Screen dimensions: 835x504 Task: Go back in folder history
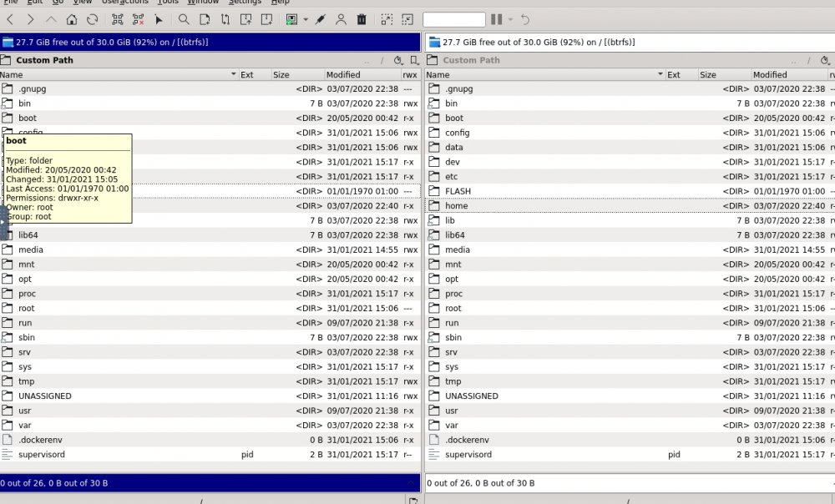(10, 20)
